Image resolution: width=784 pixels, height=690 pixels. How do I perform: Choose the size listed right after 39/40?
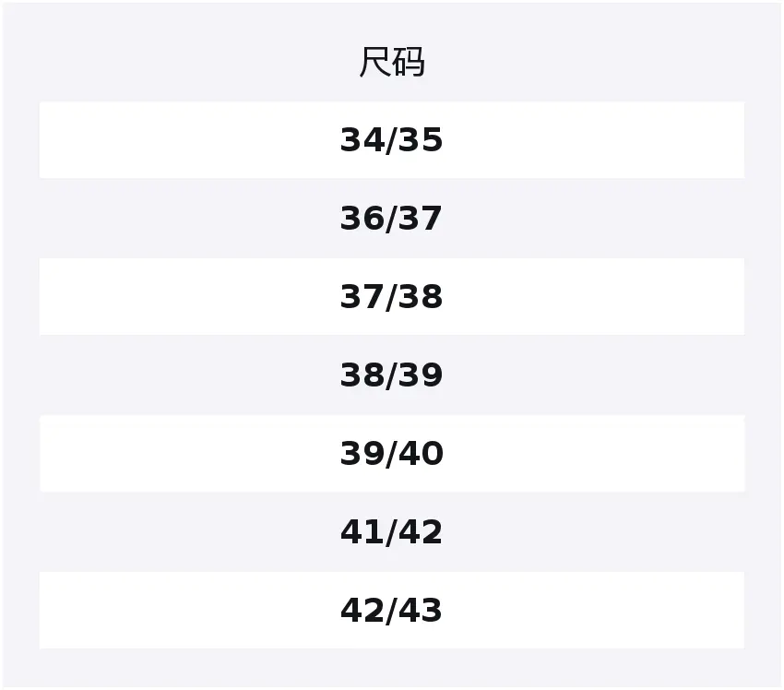coord(391,532)
